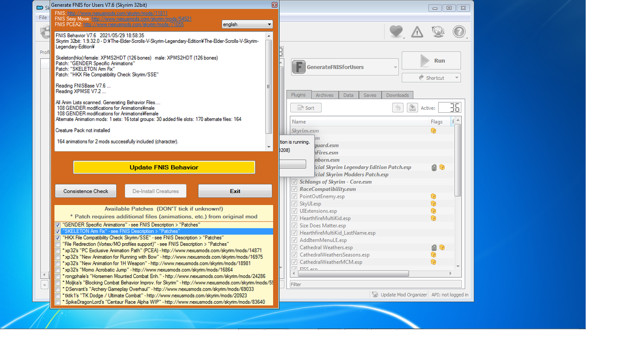Click Update FNIS Behavior button
This screenshot has width=644, height=362.
point(164,167)
